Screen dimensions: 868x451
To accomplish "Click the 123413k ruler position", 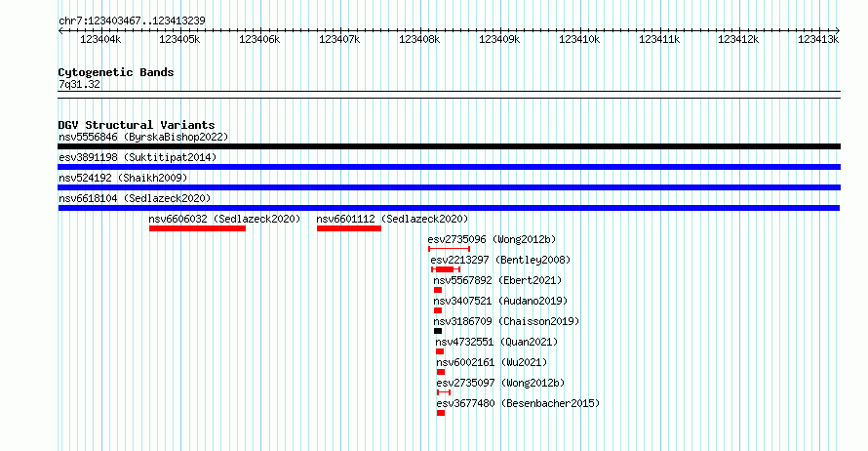I will [x=818, y=39].
